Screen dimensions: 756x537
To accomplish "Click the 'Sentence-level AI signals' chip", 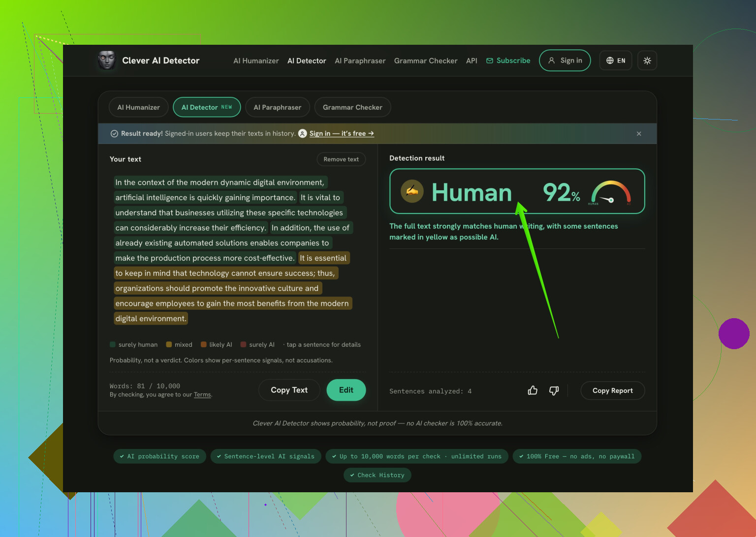I will 266,456.
